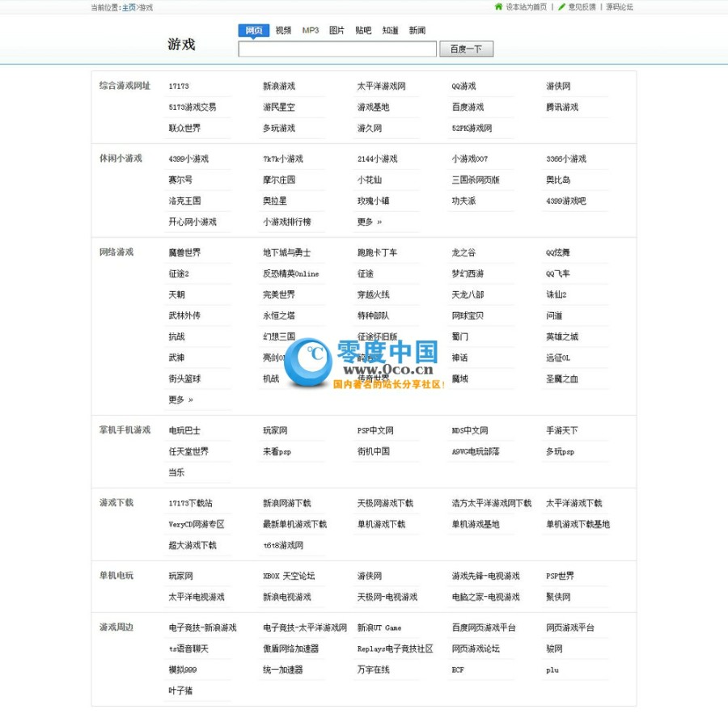Open the VeryCD网游专区 link

(x=197, y=524)
